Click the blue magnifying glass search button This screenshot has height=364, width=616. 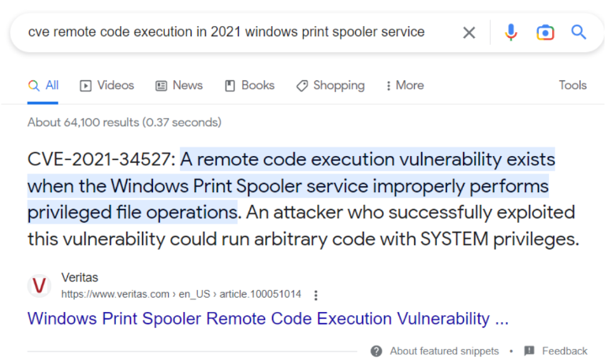(579, 32)
